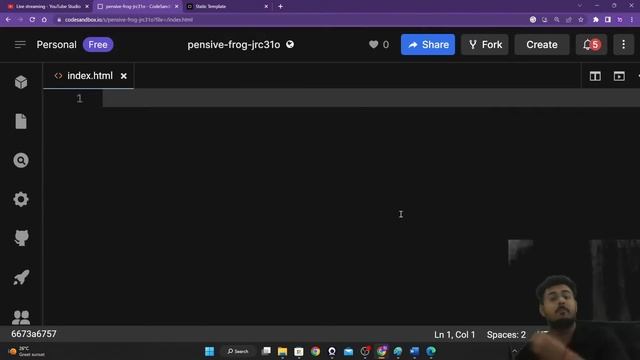
Task: Click the globe privacy icon beside sandbox name
Action: [x=290, y=44]
